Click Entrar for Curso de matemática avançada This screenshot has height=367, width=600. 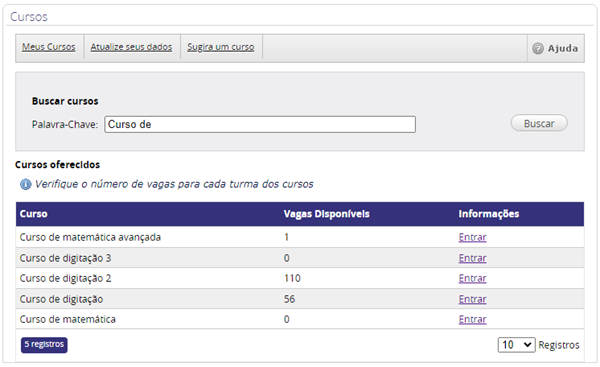(472, 237)
